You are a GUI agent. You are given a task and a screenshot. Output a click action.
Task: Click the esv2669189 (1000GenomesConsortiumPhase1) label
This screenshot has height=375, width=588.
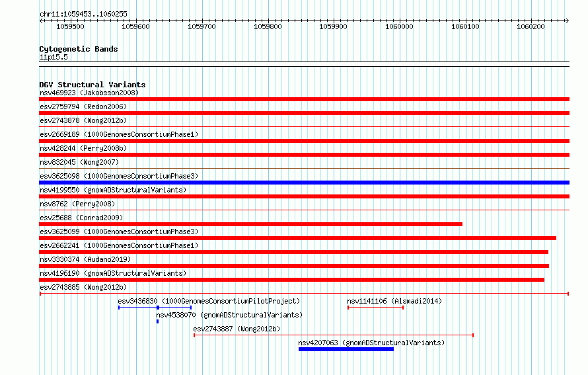(119, 134)
